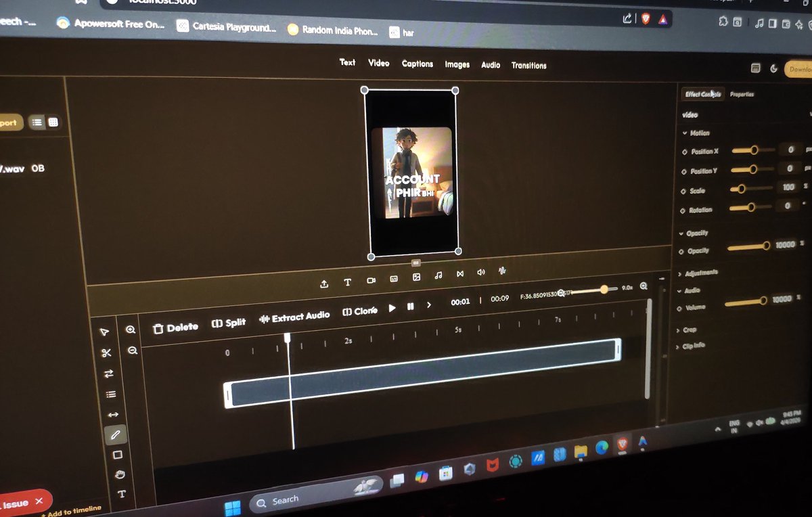
Task: Click the upload icon below preview
Action: [x=324, y=284]
